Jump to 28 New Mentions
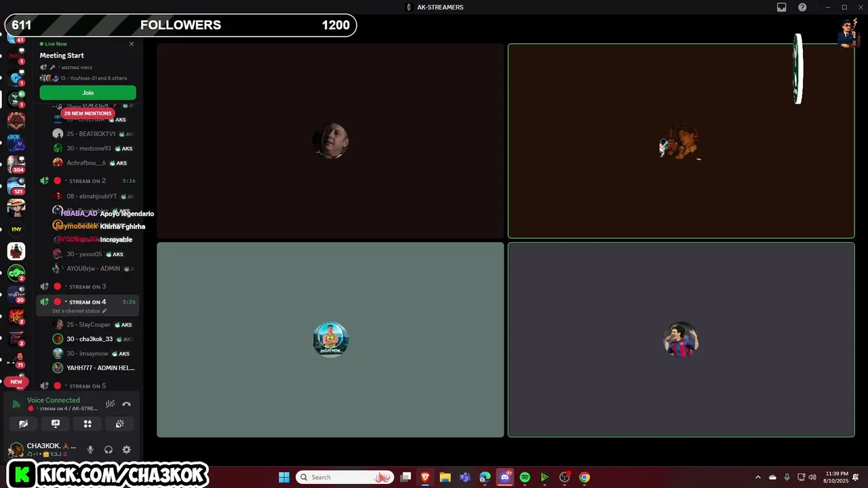The width and height of the screenshot is (868, 488). click(x=87, y=113)
